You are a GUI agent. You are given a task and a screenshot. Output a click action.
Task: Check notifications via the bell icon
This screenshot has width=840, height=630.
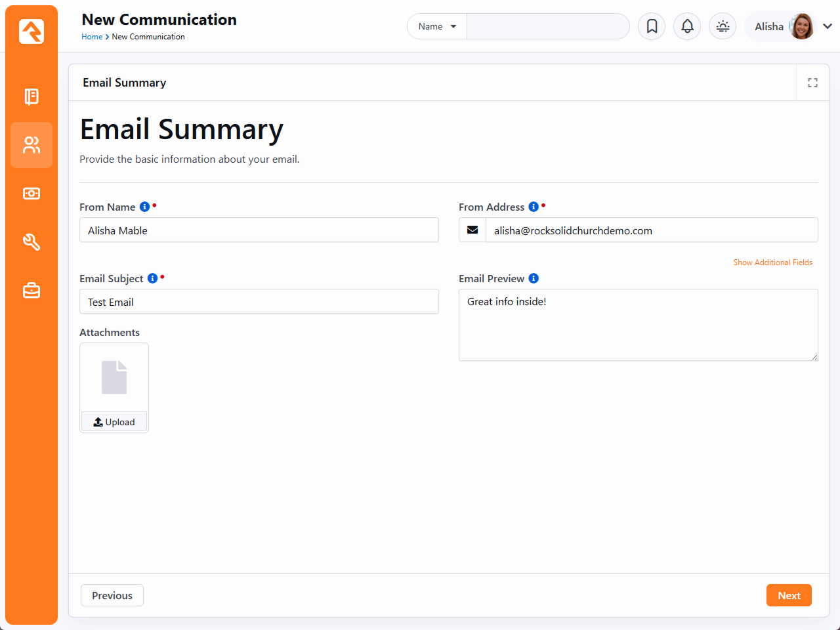[x=686, y=26]
